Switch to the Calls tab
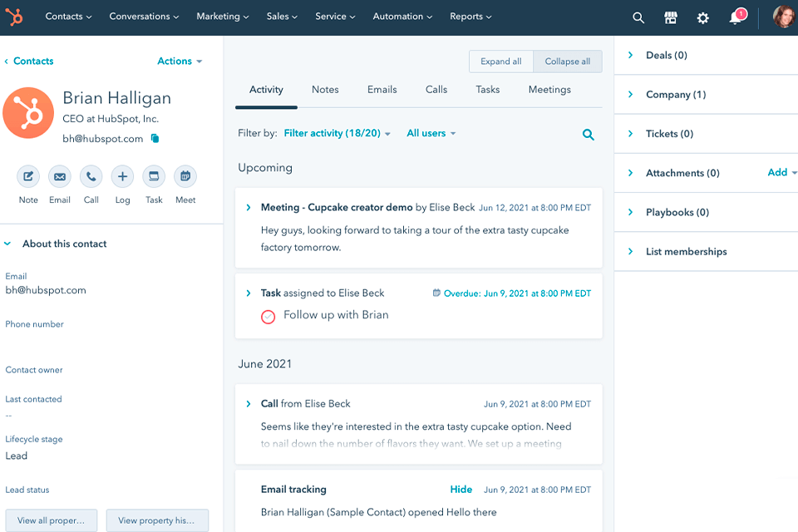The image size is (798, 532). point(436,90)
